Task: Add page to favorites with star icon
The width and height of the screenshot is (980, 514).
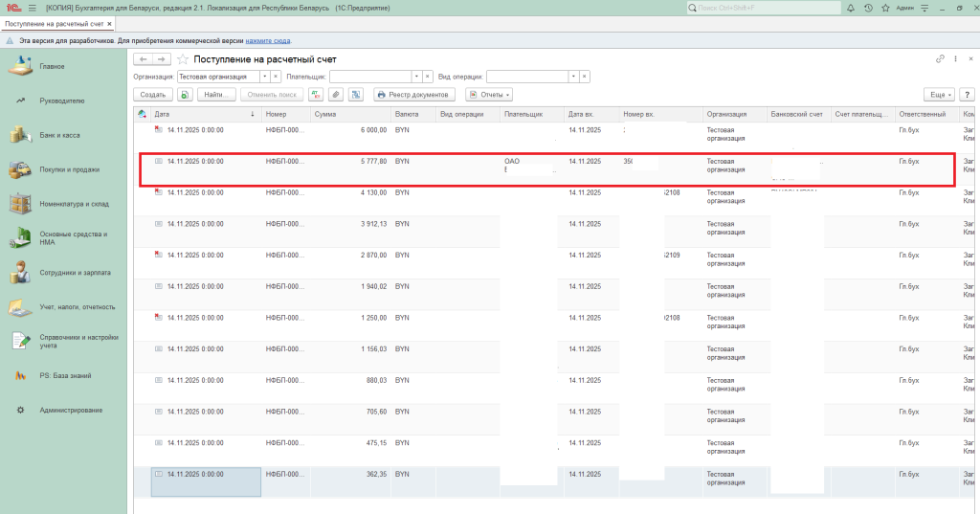Action: pyautogui.click(x=183, y=59)
